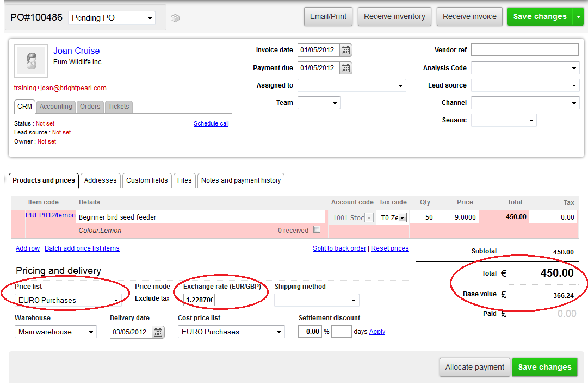Open the Shipping method dropdown

click(x=317, y=300)
